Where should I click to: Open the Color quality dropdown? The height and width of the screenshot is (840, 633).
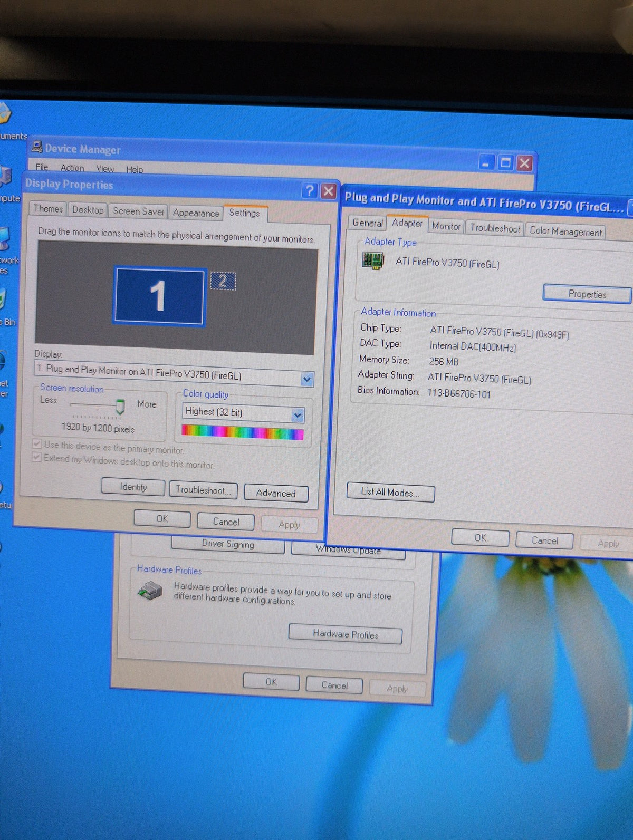(298, 416)
